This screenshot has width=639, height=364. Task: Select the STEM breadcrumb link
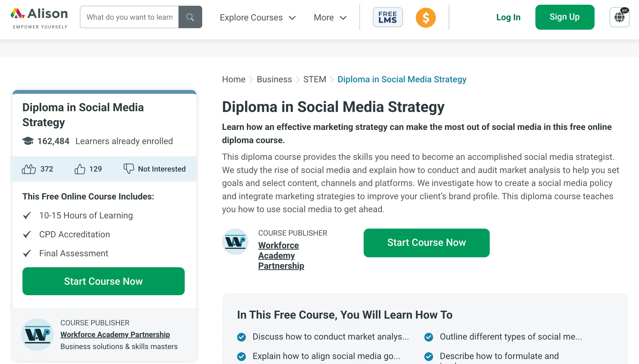coord(315,79)
